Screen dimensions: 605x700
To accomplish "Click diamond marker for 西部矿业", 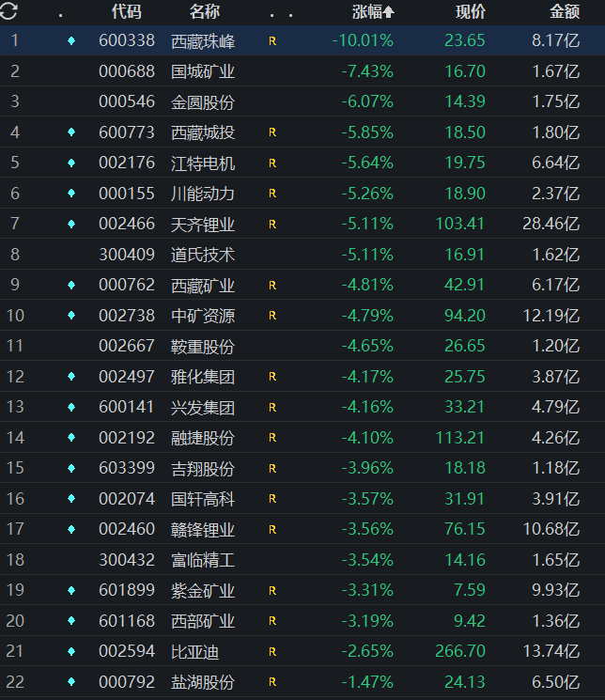I will pyautogui.click(x=71, y=621).
